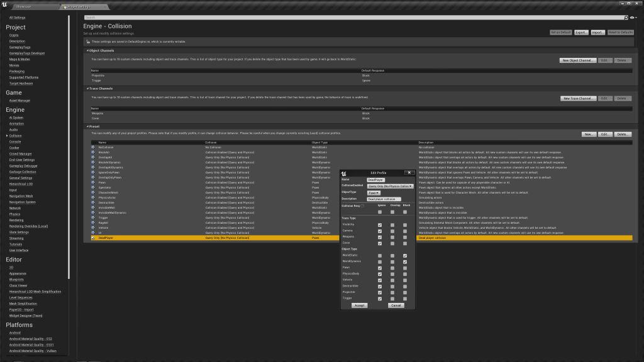
Task: Enable Block for Visibility trace type
Action: click(405, 224)
